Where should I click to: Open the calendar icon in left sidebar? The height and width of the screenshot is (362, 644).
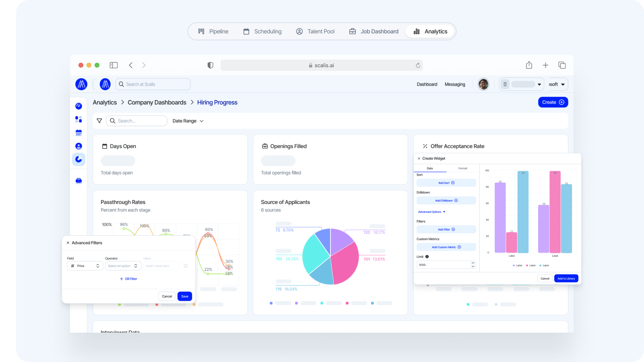click(78, 133)
